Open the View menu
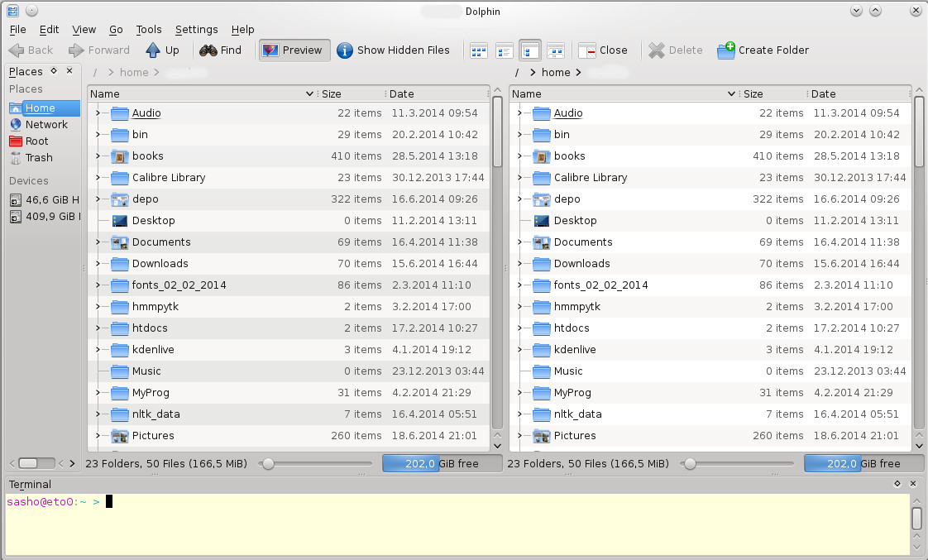This screenshot has width=928, height=560. (x=84, y=30)
